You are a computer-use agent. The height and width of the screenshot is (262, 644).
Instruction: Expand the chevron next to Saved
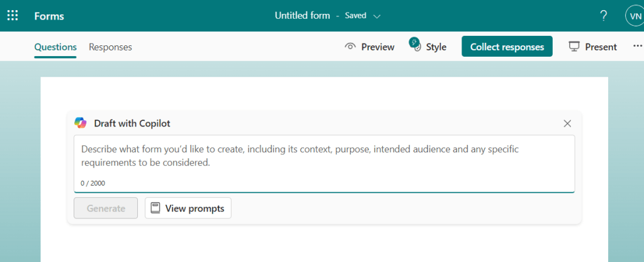(x=377, y=16)
